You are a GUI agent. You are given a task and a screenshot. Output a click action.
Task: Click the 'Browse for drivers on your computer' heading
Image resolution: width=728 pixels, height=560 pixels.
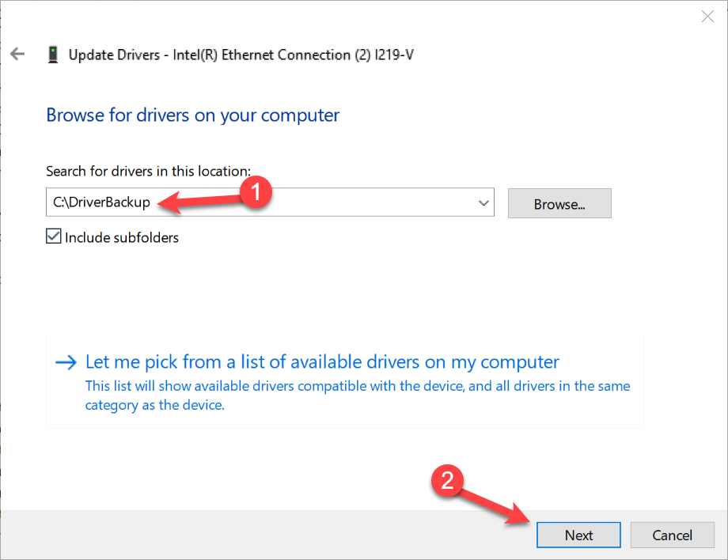click(x=192, y=115)
